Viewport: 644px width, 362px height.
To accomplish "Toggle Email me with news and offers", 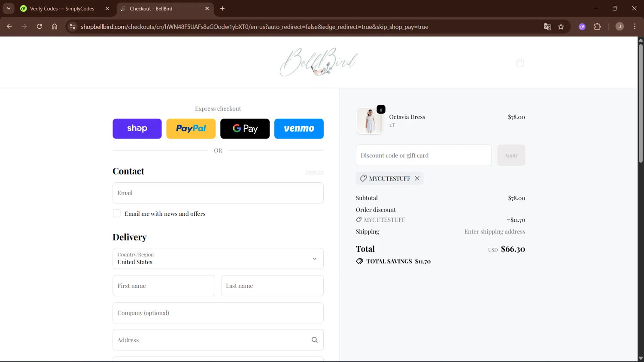I will click(116, 214).
